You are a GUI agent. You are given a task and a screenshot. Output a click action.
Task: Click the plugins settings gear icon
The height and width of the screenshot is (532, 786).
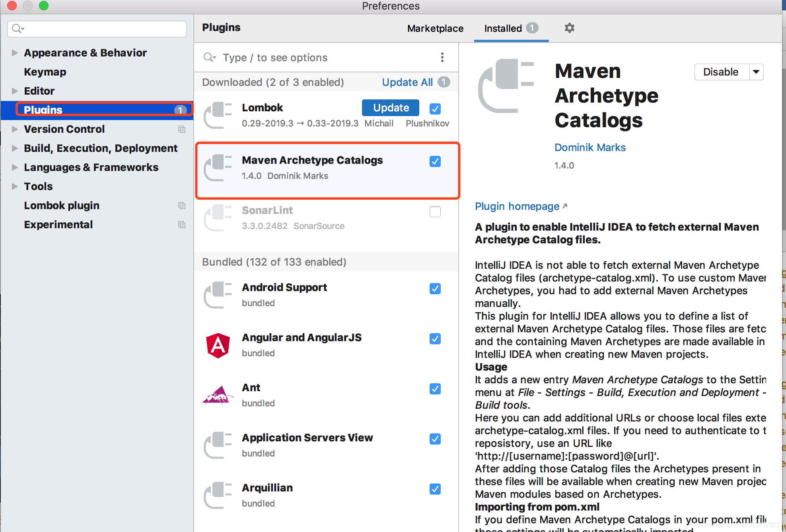(569, 28)
